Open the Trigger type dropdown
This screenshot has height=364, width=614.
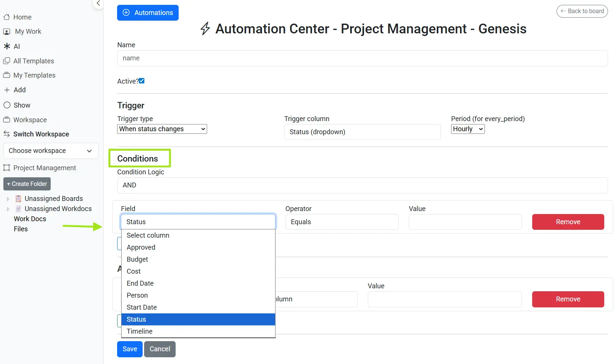click(162, 129)
